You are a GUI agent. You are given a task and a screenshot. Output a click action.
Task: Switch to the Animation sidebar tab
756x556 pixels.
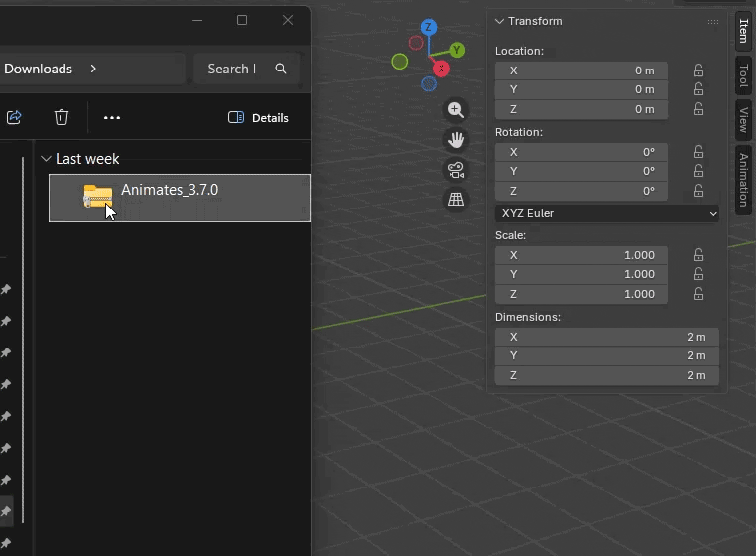(743, 179)
